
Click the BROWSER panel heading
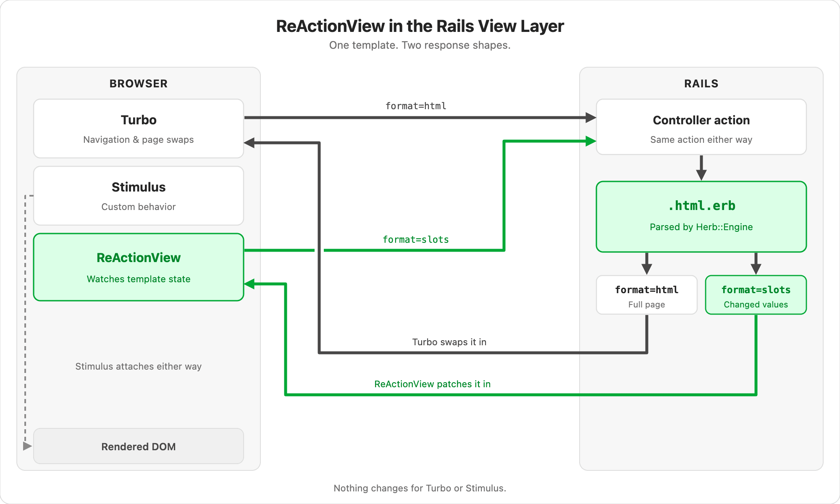[x=139, y=84]
